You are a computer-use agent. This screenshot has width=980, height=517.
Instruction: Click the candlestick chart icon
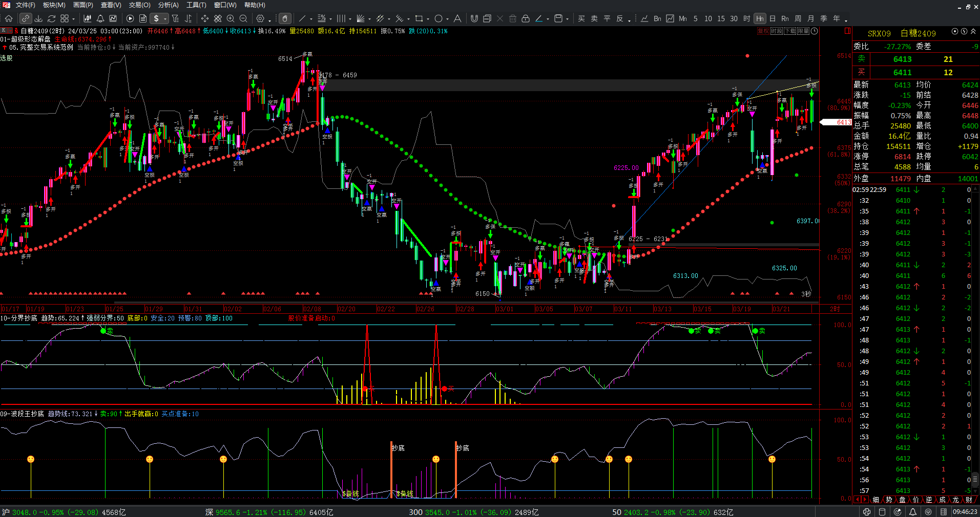point(88,18)
